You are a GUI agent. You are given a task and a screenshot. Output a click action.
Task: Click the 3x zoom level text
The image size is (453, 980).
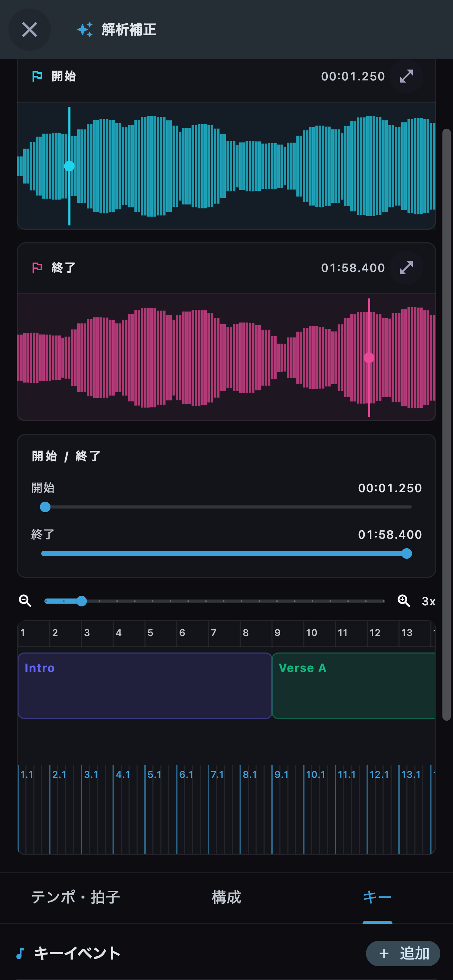(428, 601)
